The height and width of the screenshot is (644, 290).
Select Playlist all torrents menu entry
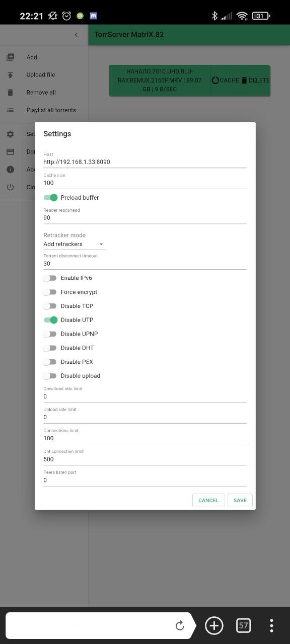51,110
